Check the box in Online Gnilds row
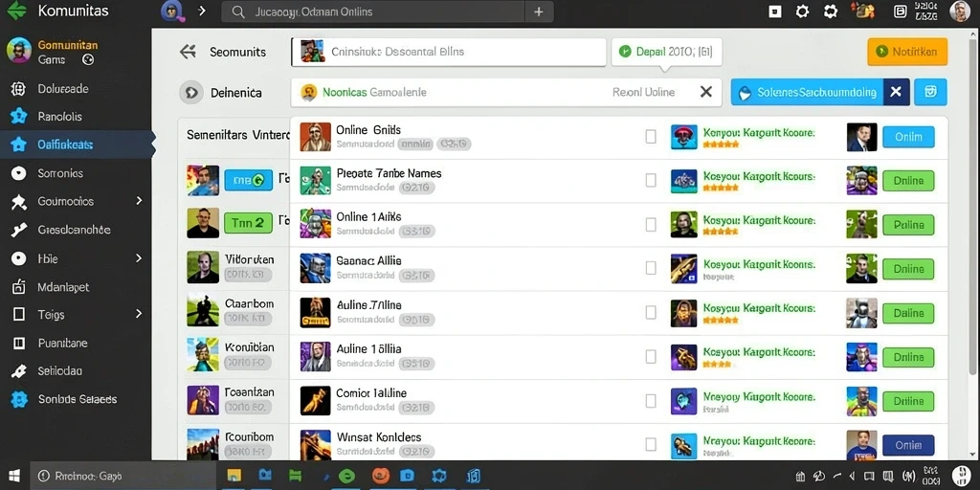Screen dimensions: 980x490 [x=651, y=136]
